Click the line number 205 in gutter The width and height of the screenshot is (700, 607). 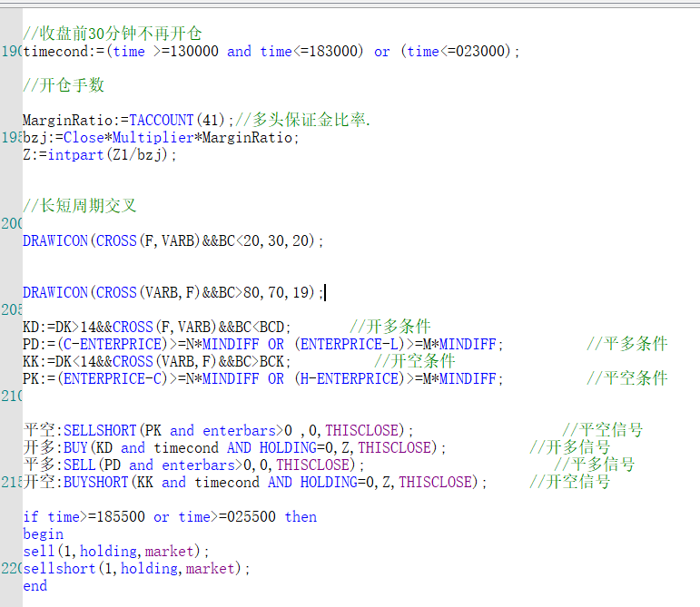click(12, 309)
